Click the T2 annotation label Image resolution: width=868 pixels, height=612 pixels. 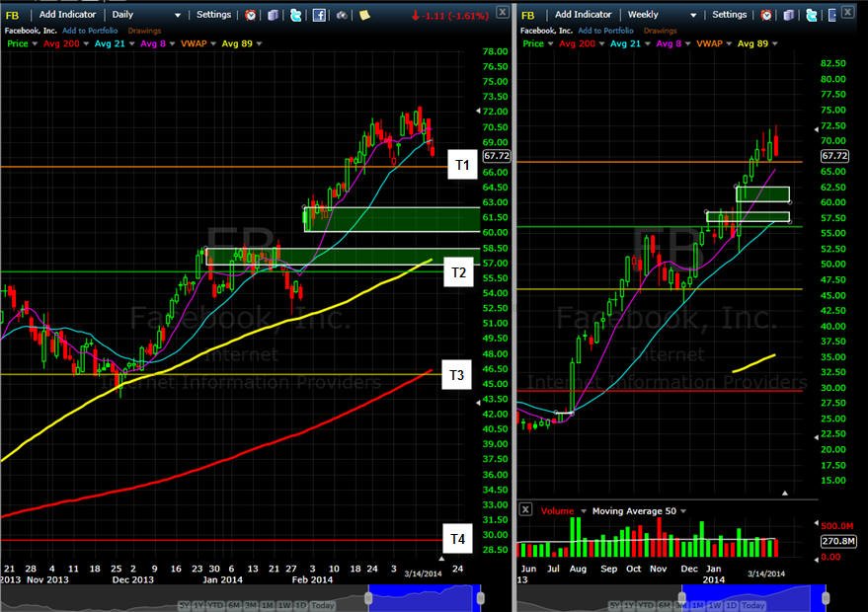point(459,272)
